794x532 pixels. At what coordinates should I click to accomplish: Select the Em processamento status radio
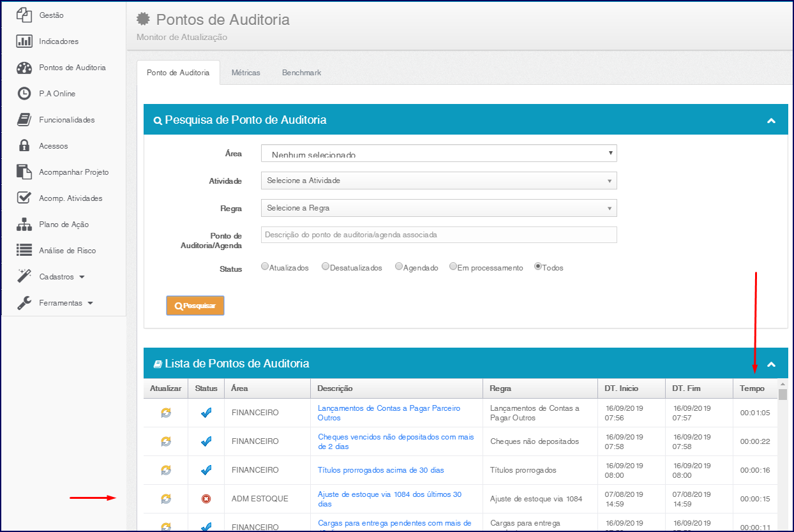coord(453,267)
